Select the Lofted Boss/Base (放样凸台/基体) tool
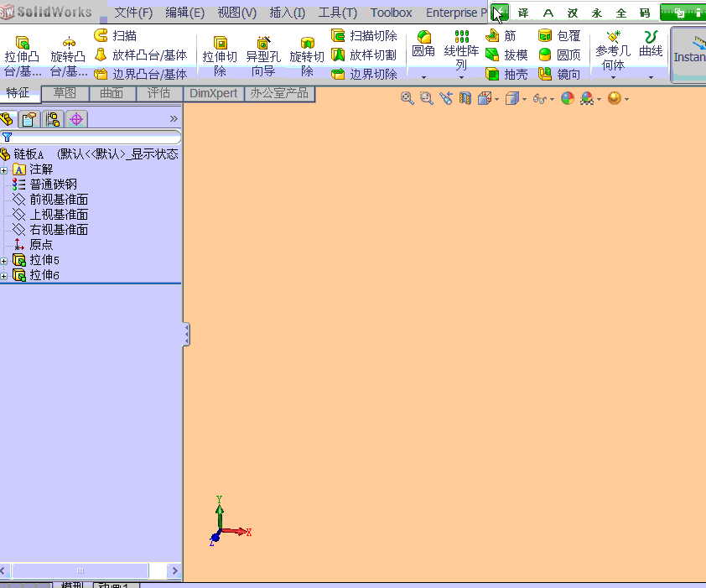 (141, 55)
